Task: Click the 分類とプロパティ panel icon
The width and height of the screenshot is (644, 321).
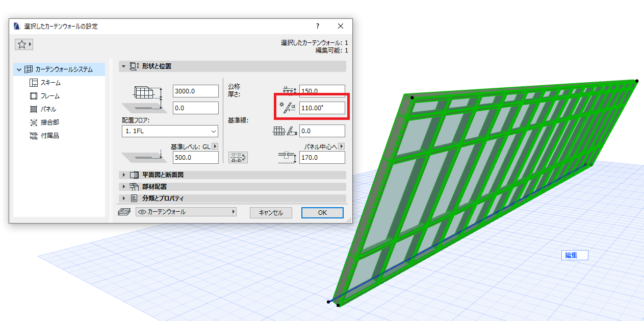Action: pos(135,198)
